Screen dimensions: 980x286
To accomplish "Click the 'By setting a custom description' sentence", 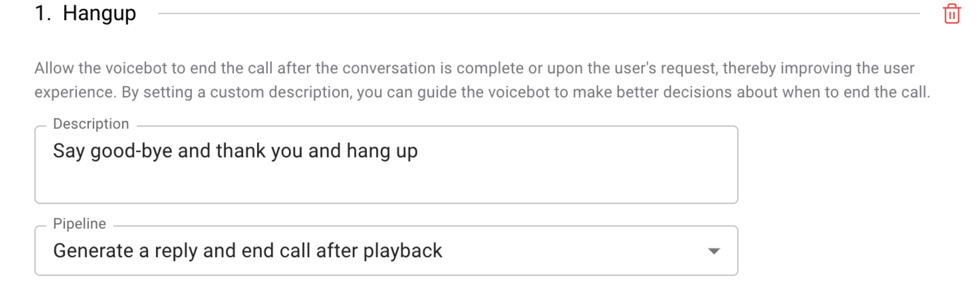I will click(237, 92).
